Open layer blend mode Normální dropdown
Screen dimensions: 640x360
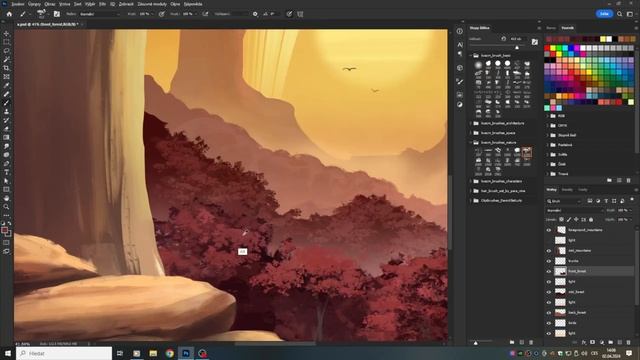pyautogui.click(x=575, y=211)
